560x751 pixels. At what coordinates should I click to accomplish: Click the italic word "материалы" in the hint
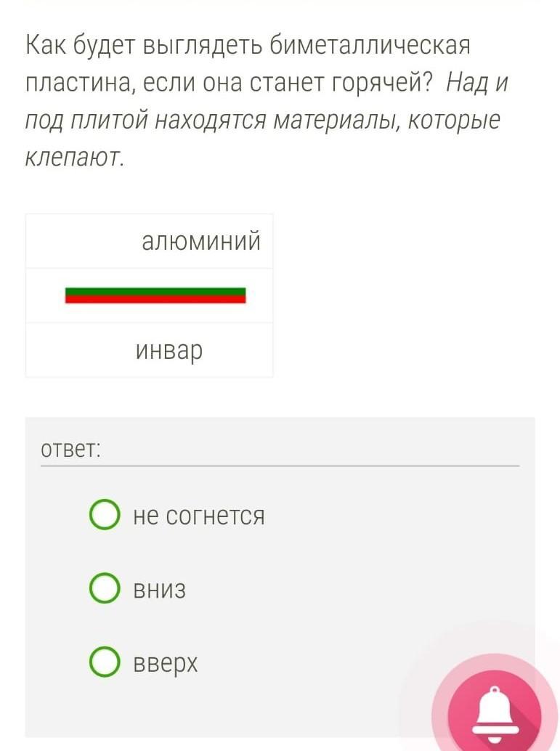[x=335, y=120]
